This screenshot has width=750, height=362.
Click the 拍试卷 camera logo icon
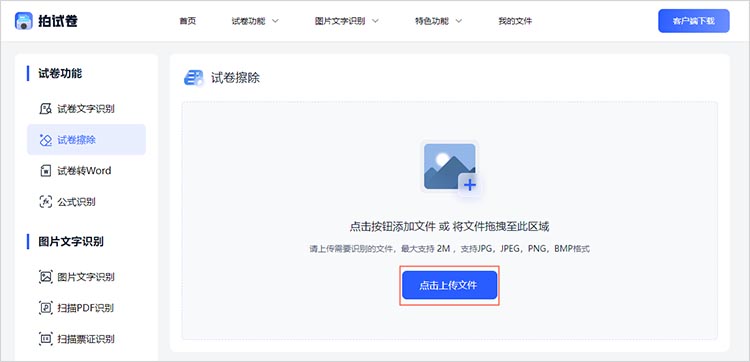pyautogui.click(x=23, y=21)
